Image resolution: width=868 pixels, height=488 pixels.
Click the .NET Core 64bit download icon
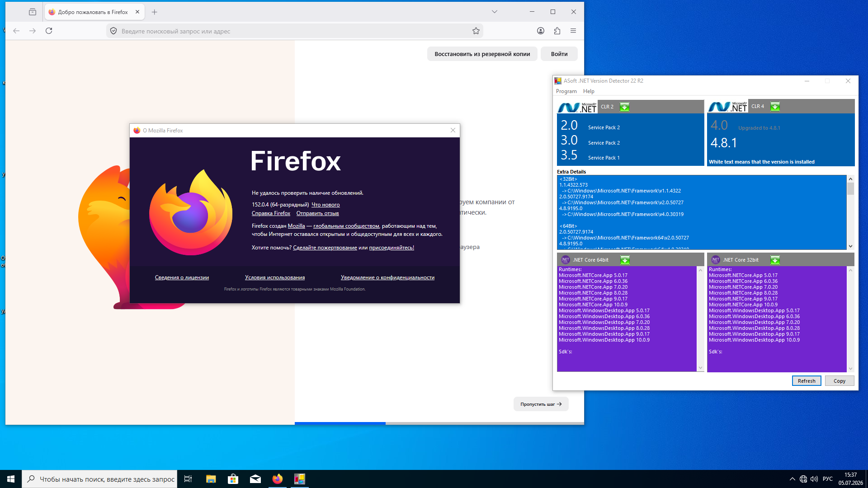(625, 260)
